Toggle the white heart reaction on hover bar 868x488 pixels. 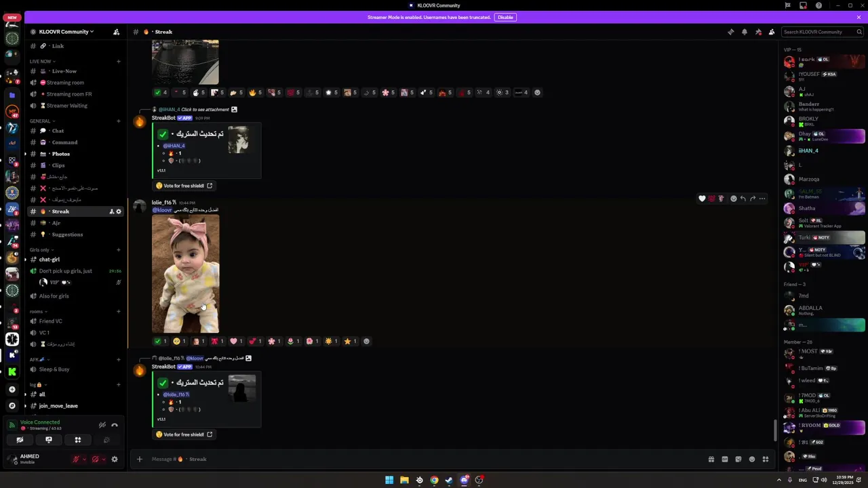pyautogui.click(x=702, y=199)
